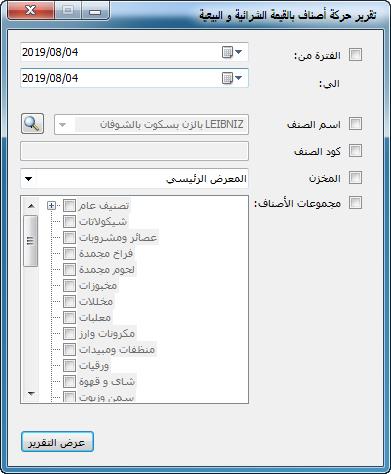
Task: Open calendar picker for the start date
Action: (x=232, y=52)
